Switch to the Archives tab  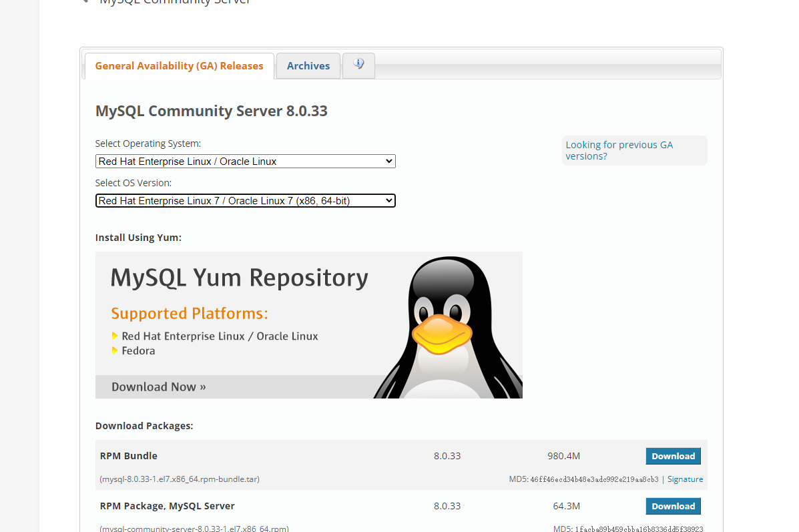coord(308,65)
